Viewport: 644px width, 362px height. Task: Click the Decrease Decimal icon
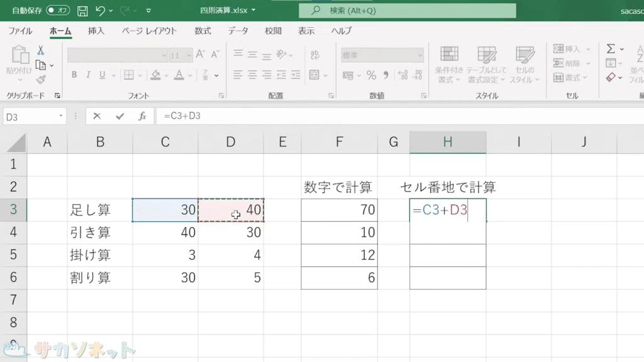[418, 75]
